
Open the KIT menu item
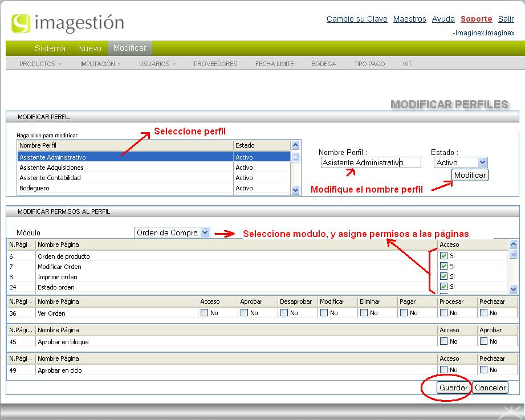click(407, 64)
